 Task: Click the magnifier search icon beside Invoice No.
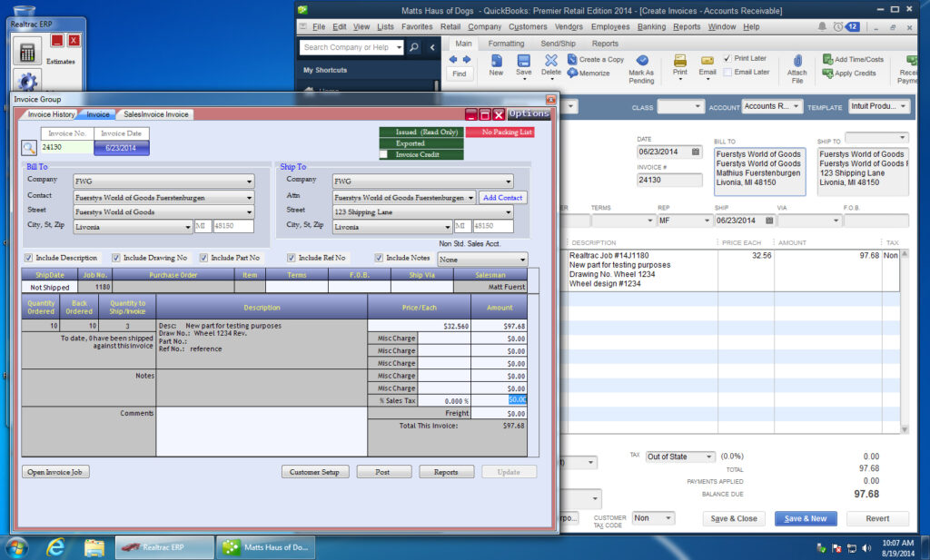[28, 148]
